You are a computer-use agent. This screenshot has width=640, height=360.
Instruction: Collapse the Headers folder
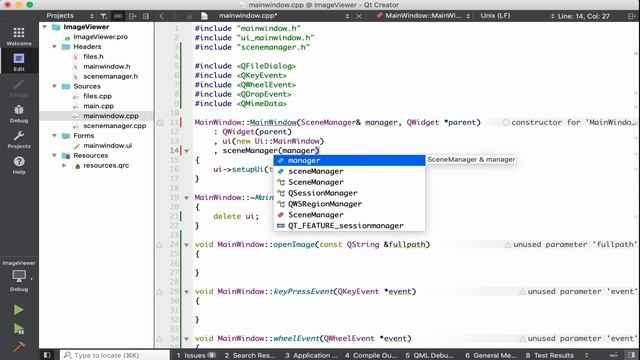pos(54,47)
